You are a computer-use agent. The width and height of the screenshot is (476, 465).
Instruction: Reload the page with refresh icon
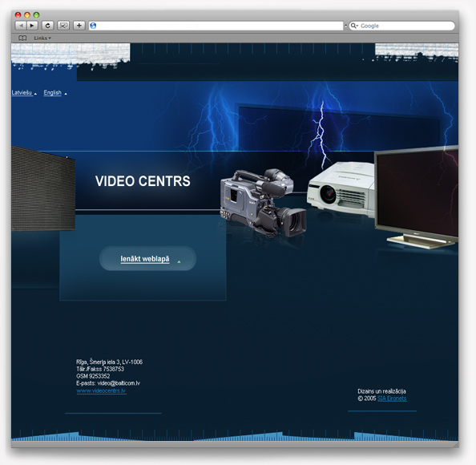47,26
